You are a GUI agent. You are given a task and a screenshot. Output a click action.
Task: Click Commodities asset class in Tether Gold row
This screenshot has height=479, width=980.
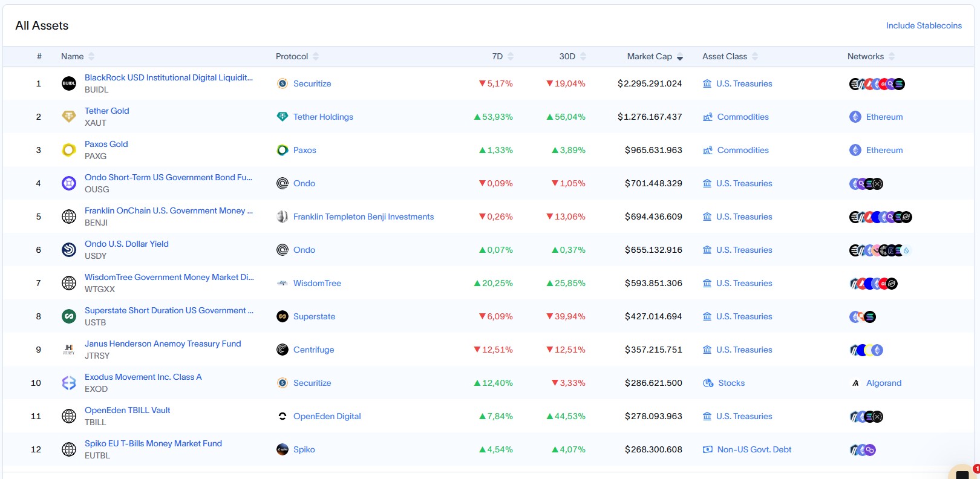tap(743, 117)
